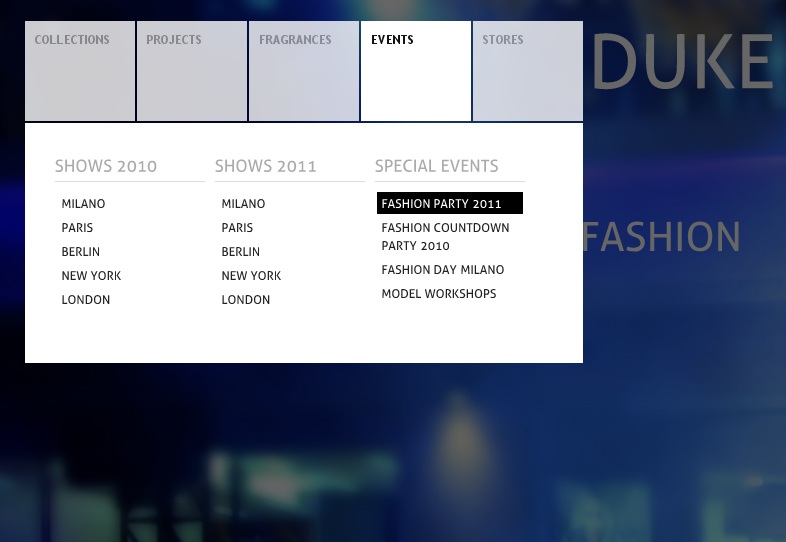Select Berlin in Shows 2010 column
The height and width of the screenshot is (542, 786).
coord(81,252)
